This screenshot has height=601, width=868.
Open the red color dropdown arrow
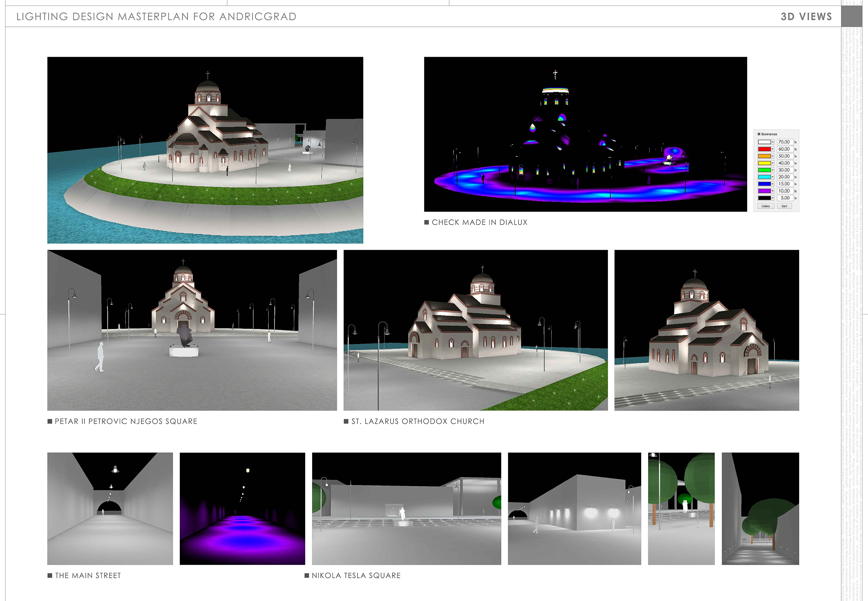773,149
